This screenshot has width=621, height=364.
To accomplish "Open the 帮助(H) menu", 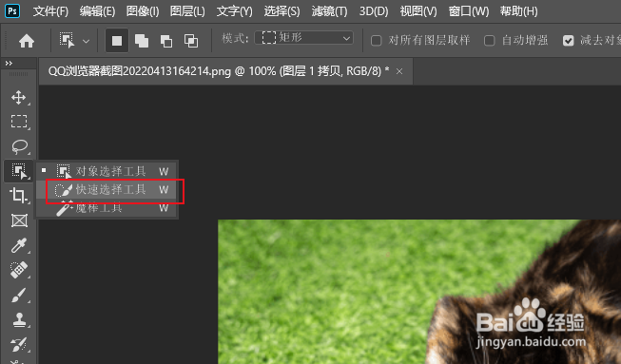I will (x=518, y=11).
